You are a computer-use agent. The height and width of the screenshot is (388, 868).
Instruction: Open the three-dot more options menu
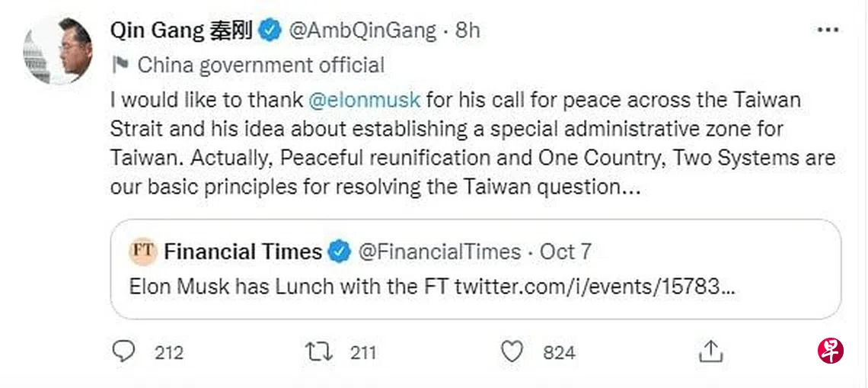(828, 30)
